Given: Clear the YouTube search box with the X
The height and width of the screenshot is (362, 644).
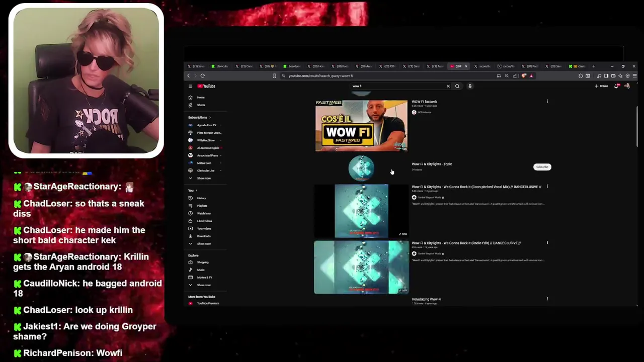Looking at the screenshot, I should 448,86.
